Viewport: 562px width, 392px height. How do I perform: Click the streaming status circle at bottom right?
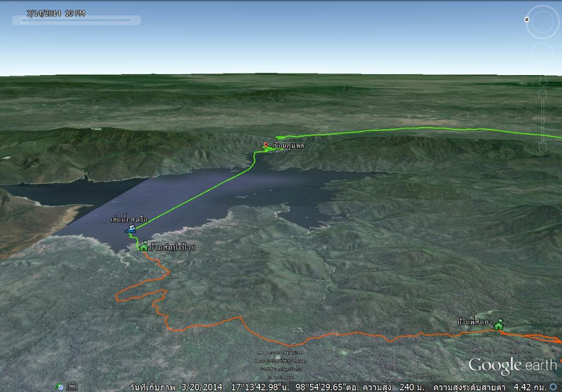pos(554,387)
